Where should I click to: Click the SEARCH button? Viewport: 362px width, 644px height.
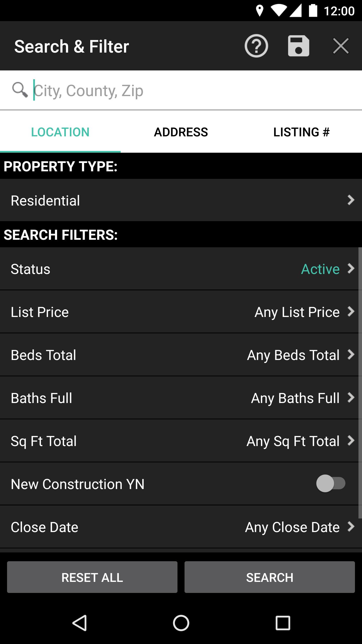coord(270,577)
